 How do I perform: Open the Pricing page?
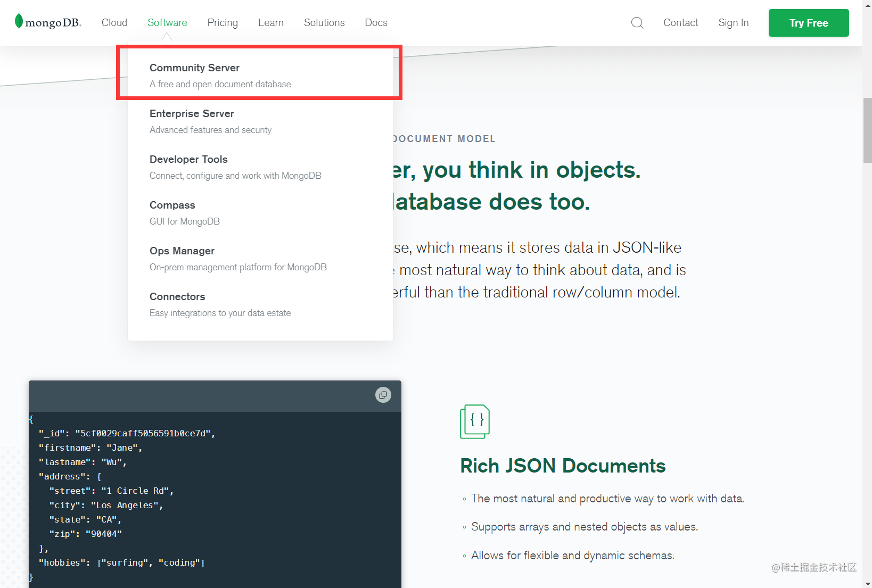point(222,22)
